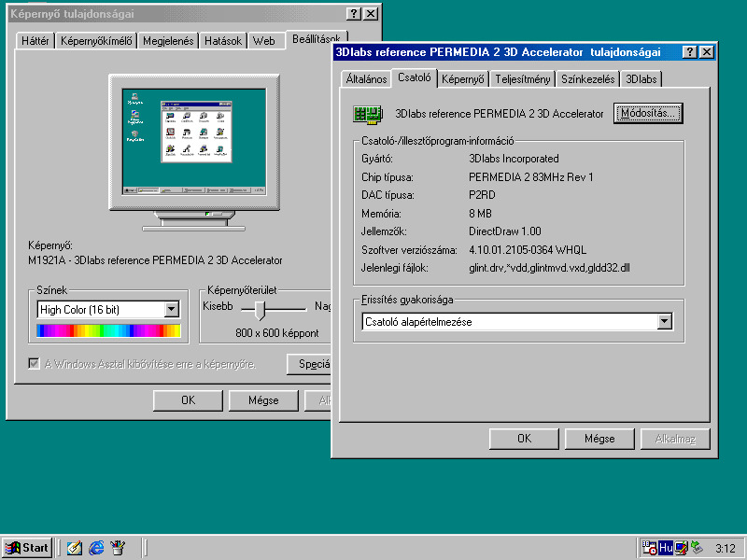Open the Képernyő tab in PERMEDIA dialog
This screenshot has width=747, height=560.
point(462,79)
